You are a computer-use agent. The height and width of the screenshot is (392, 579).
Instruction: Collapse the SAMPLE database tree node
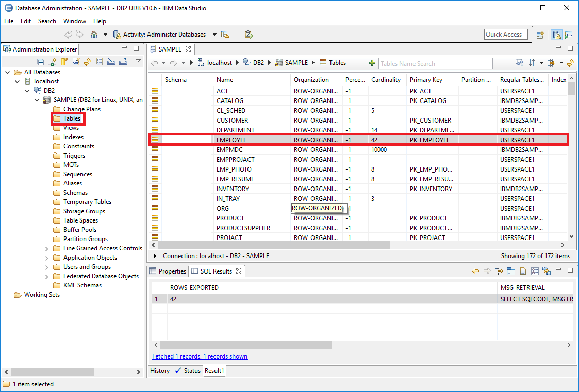click(36, 99)
